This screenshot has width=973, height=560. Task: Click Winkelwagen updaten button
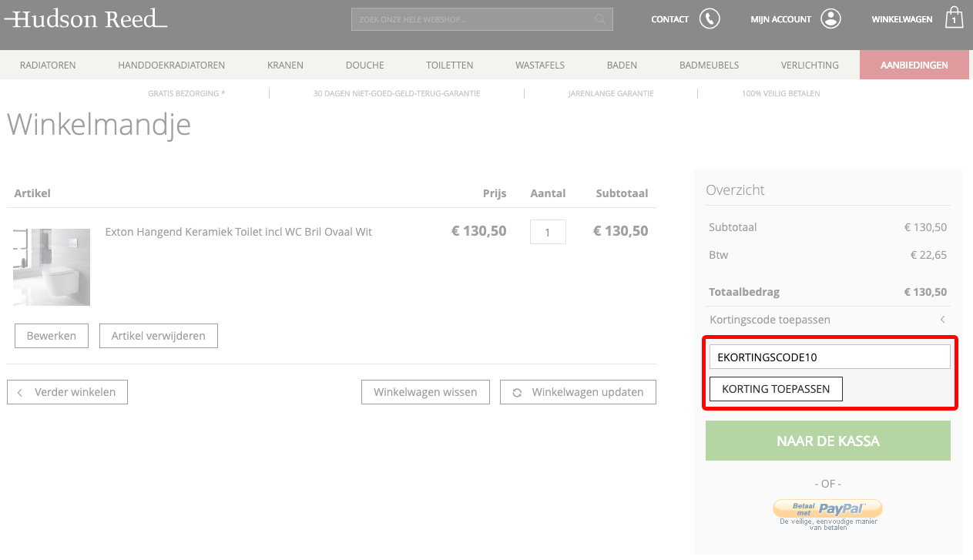click(x=578, y=392)
